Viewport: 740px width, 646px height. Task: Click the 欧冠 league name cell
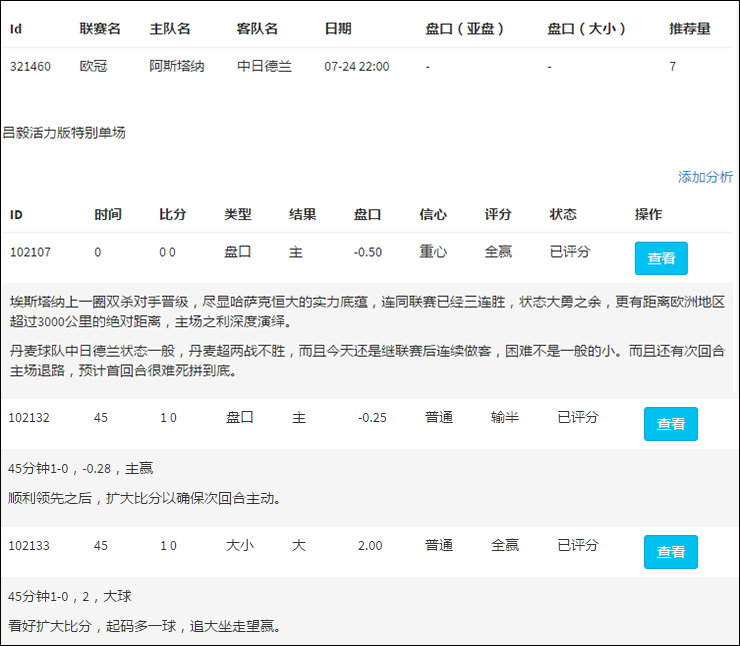(93, 66)
